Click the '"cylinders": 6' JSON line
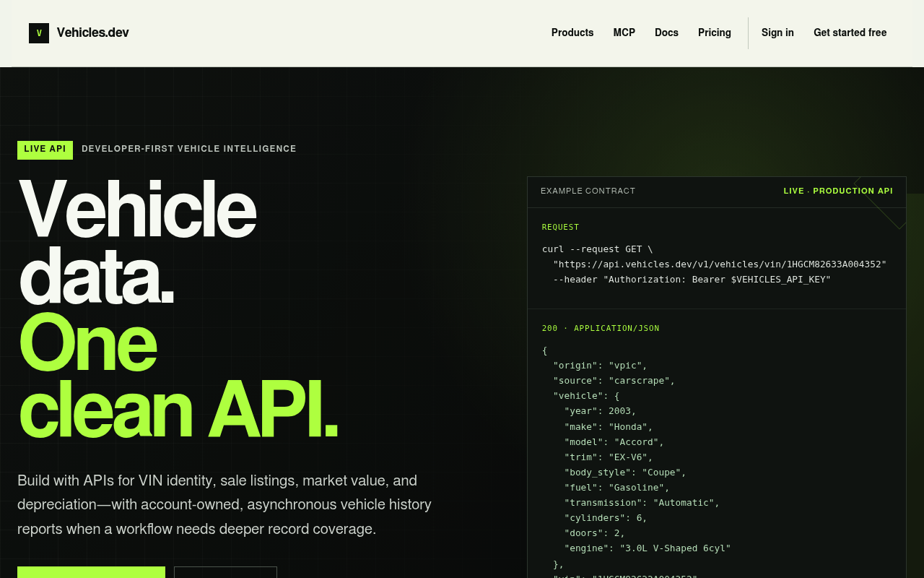 tap(606, 518)
